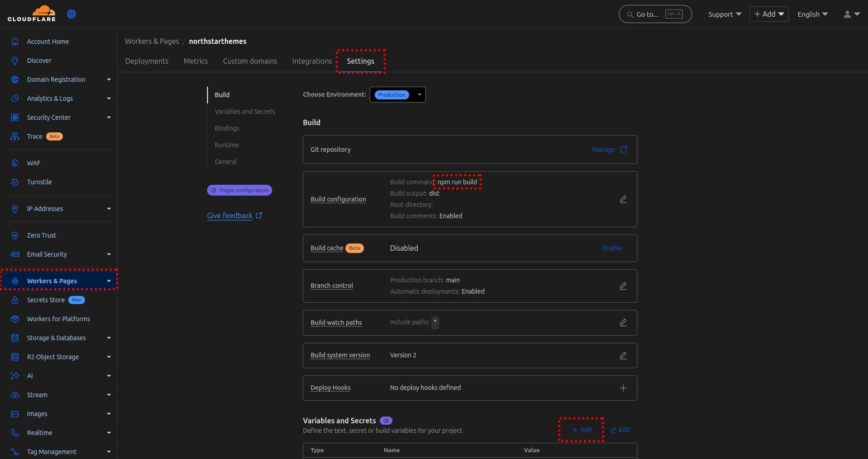Collapse the Workers & Pages menu arrow
Screen dimensions: 868x459
[x=109, y=281]
